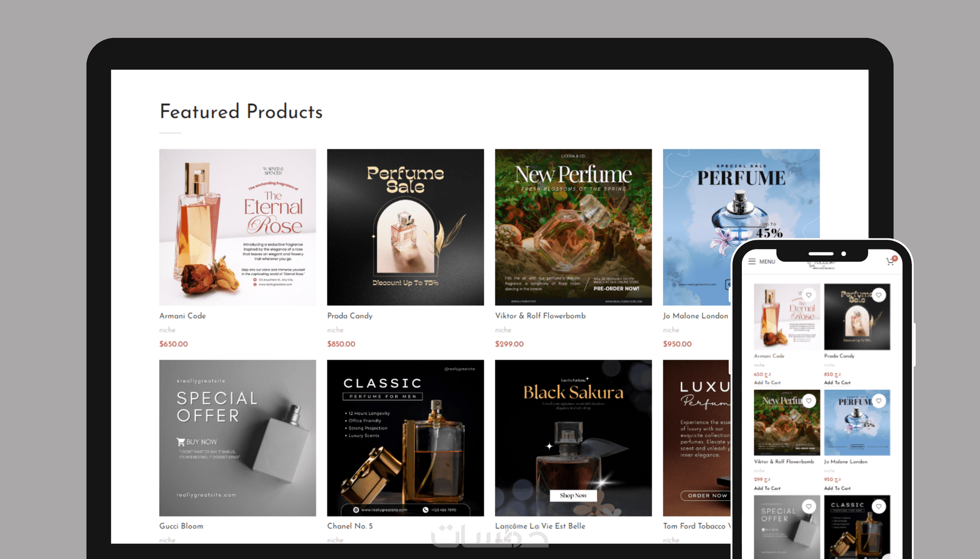Click the Lancôme La Vie Est Belle name

tap(540, 526)
